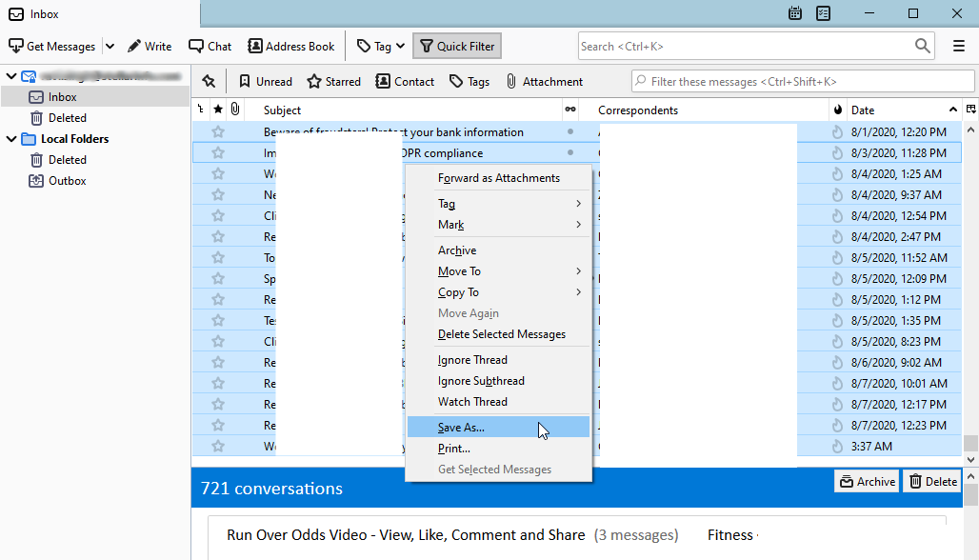Compose a new message with Write

(150, 46)
